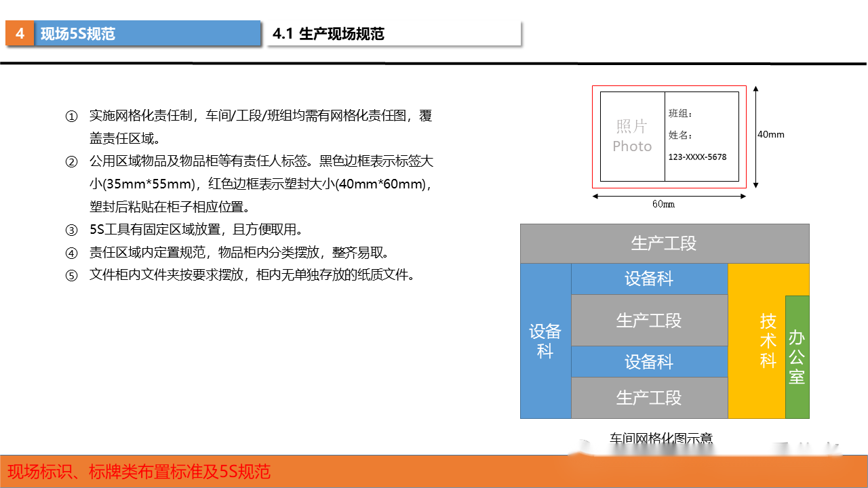Select the lower horizontal 设备科 blue block
The image size is (868, 488).
pyautogui.click(x=650, y=361)
